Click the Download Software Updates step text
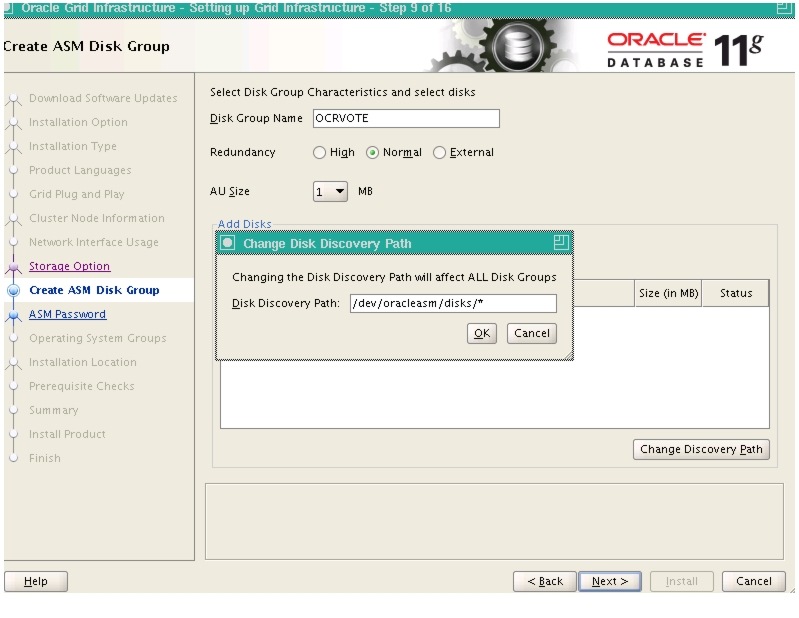Image resolution: width=799 pixels, height=618 pixels. (103, 98)
